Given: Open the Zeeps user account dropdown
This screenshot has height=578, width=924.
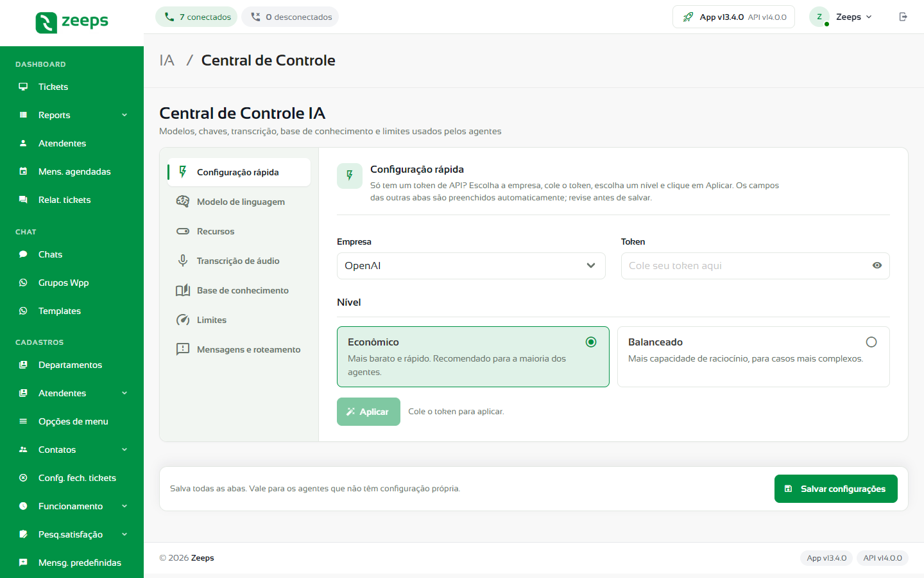Looking at the screenshot, I should click(x=841, y=17).
